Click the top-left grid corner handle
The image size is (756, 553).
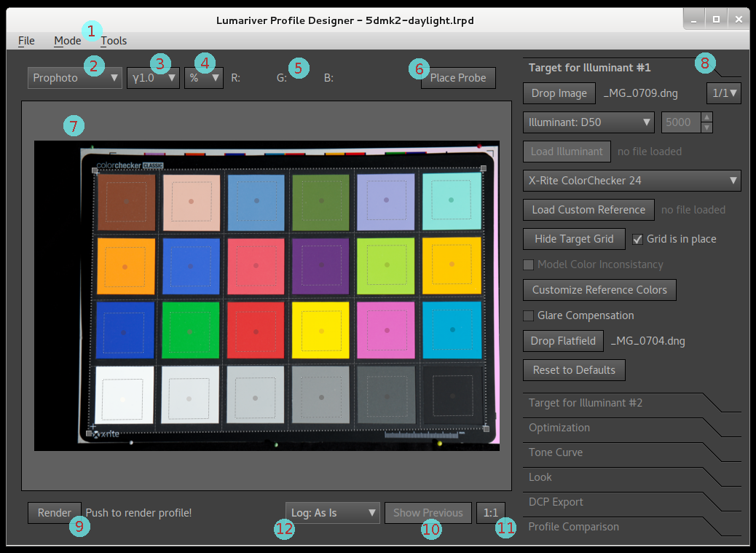(x=95, y=170)
